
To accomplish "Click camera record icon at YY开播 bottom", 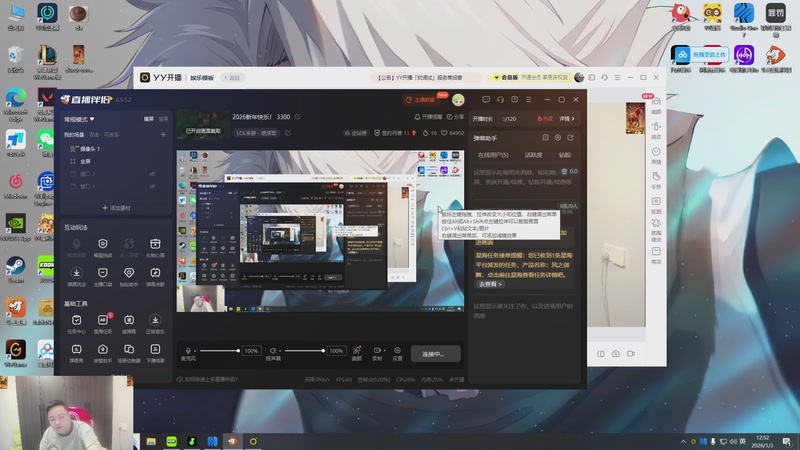I will point(631,354).
